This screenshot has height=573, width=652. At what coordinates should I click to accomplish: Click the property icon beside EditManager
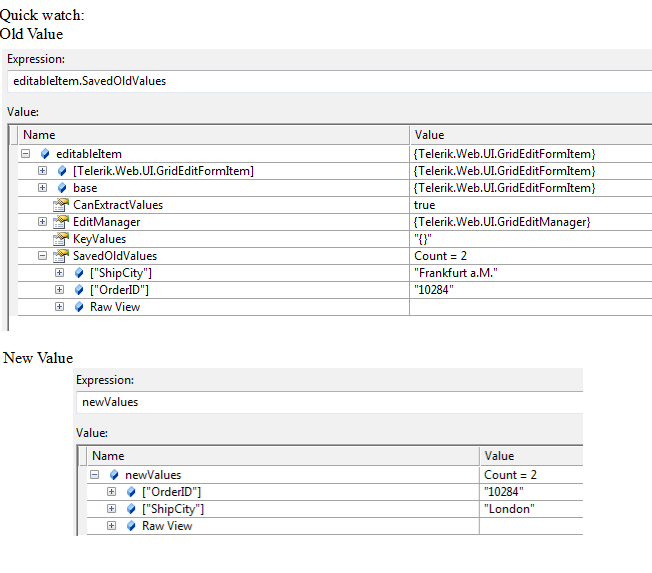point(61,222)
